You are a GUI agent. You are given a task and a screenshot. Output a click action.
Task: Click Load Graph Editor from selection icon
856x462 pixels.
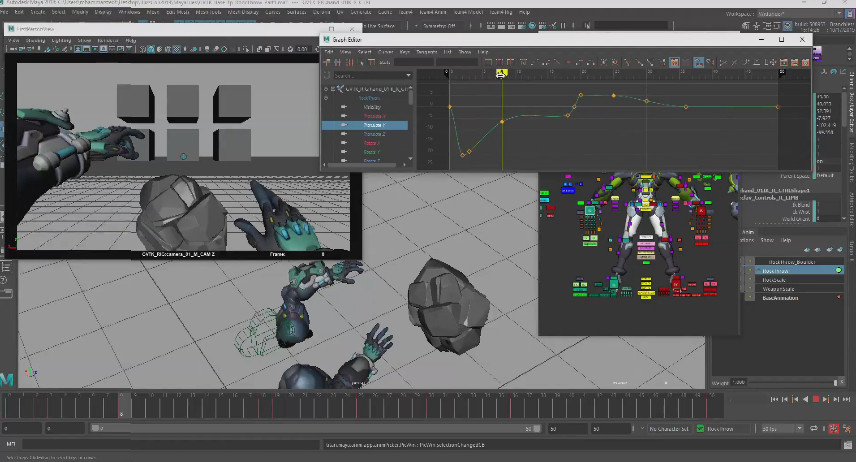point(686,62)
